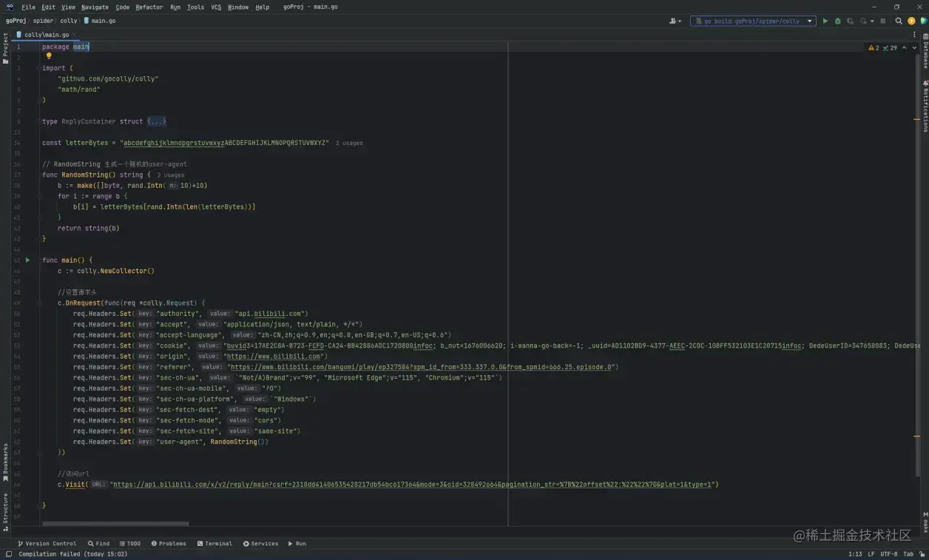This screenshot has height=560, width=929.
Task: Open the Tools menu
Action: tap(195, 7)
